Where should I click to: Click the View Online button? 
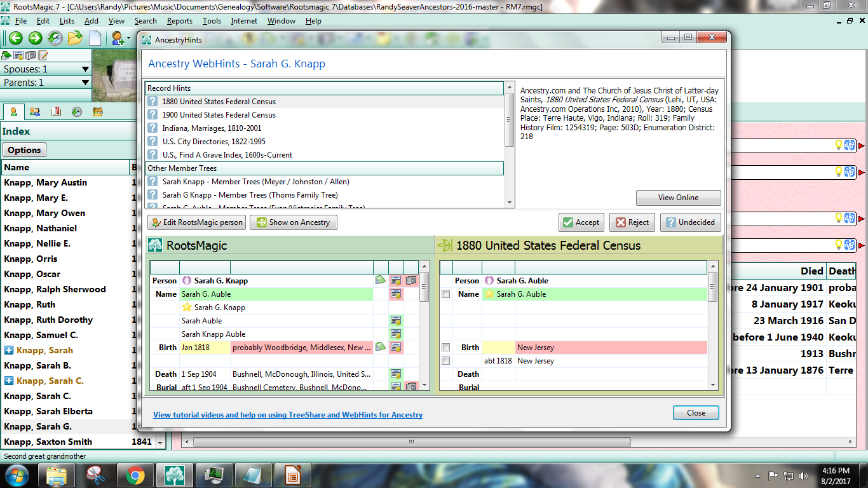678,198
